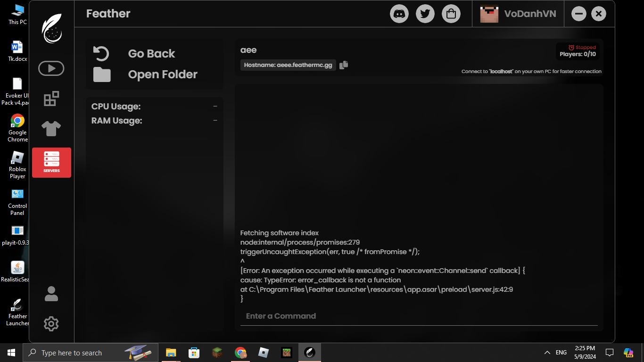644x362 pixels.
Task: Open the Windows Start menu
Action: (x=11, y=353)
